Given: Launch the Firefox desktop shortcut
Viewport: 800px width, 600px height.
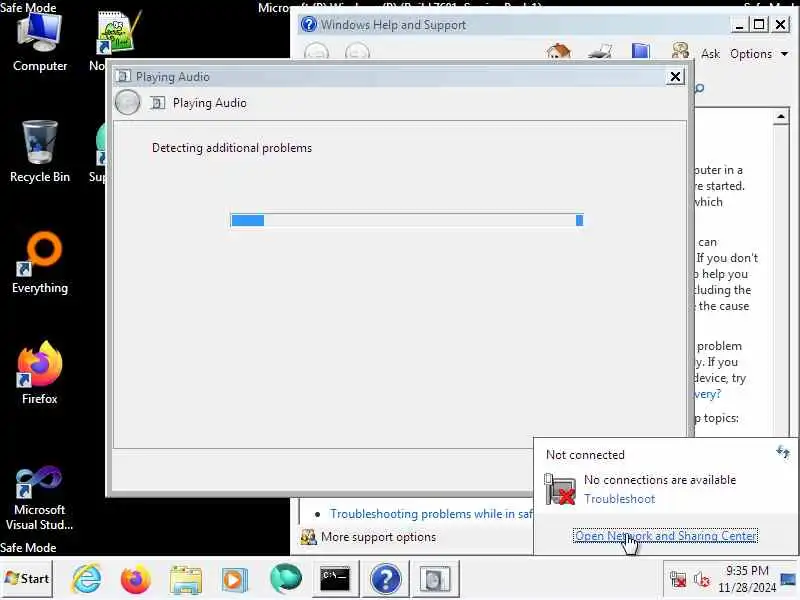Looking at the screenshot, I should [x=40, y=373].
